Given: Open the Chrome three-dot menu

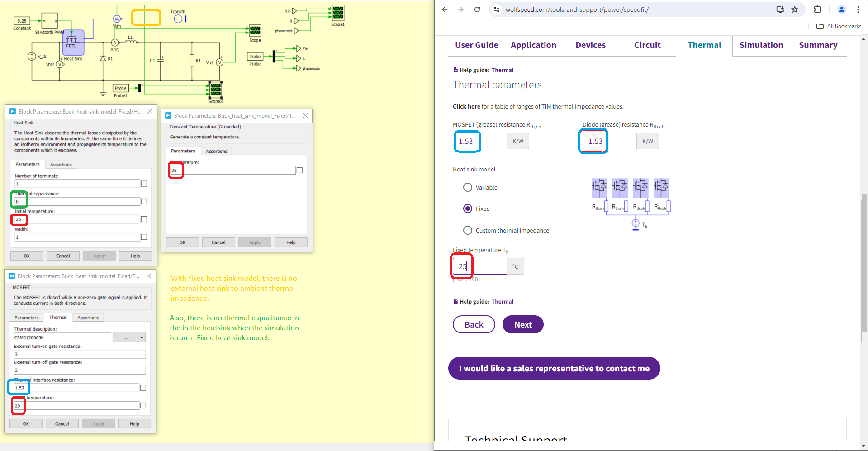Looking at the screenshot, I should [x=858, y=9].
